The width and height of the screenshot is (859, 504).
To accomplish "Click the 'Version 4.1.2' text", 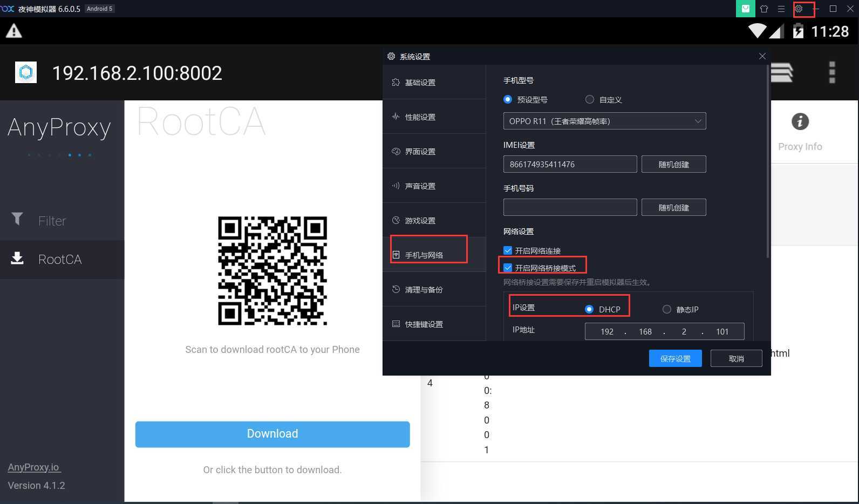I will pos(36,486).
